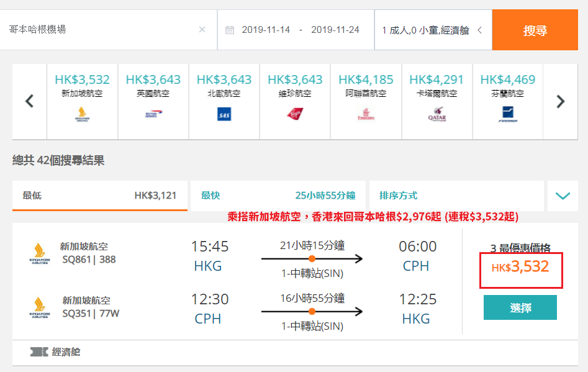Select Qatar Airways logo in carousel

coord(437,114)
